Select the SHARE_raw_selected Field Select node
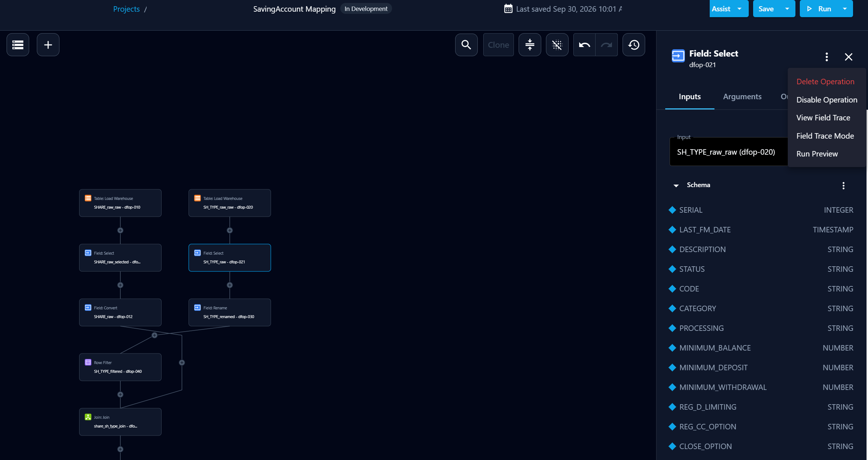The image size is (868, 460). [x=120, y=258]
